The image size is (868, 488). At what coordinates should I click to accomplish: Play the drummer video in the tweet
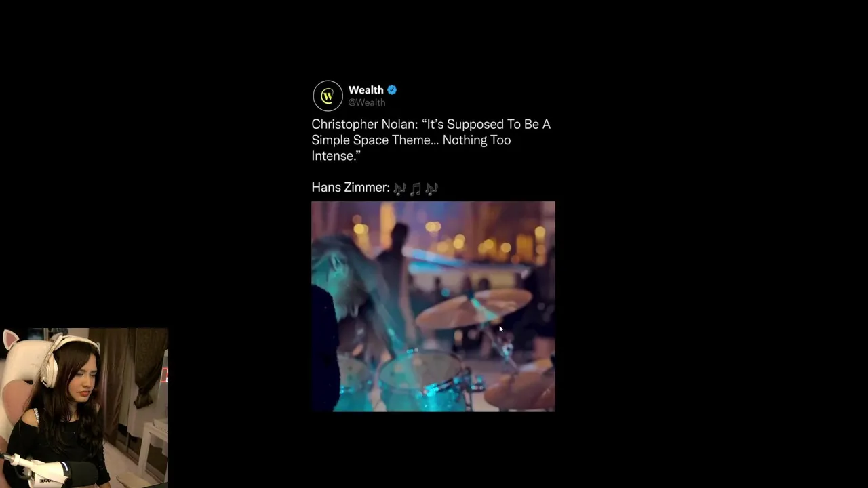point(433,306)
